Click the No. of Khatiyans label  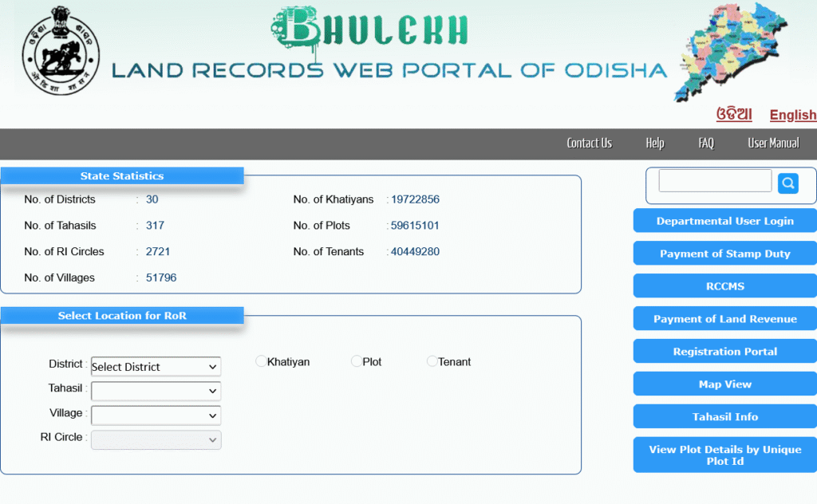(334, 199)
